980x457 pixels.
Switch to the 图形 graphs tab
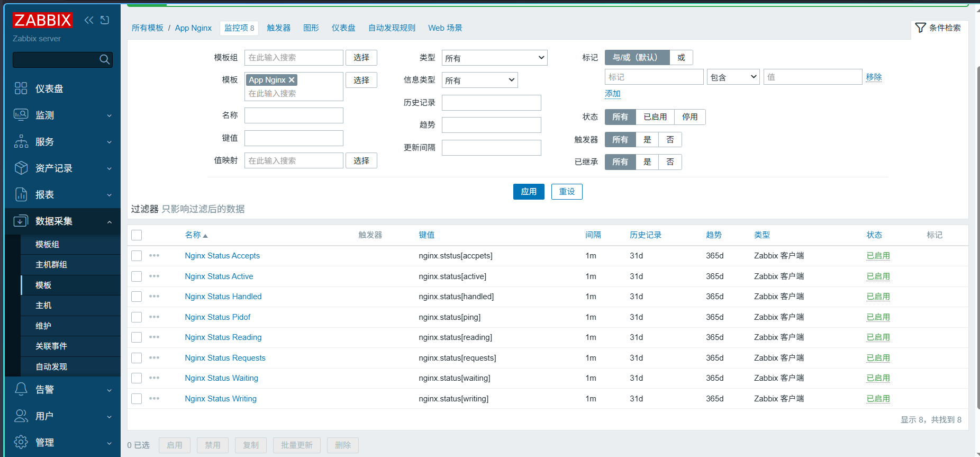click(311, 28)
